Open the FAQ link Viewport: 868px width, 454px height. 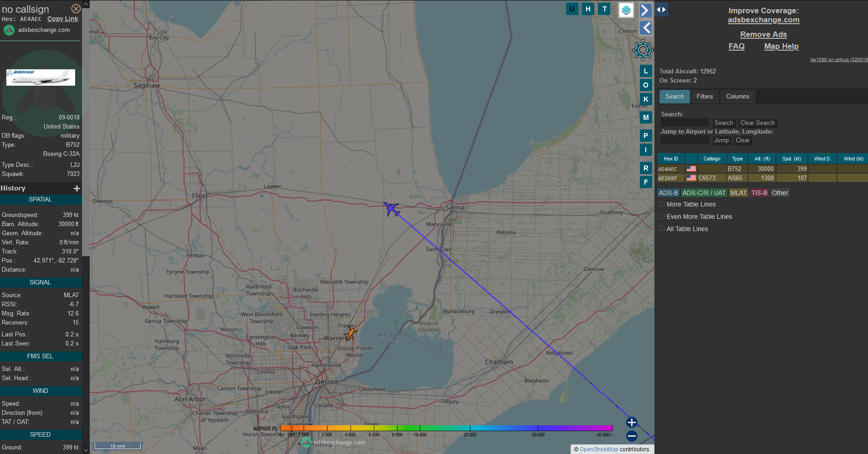point(736,46)
